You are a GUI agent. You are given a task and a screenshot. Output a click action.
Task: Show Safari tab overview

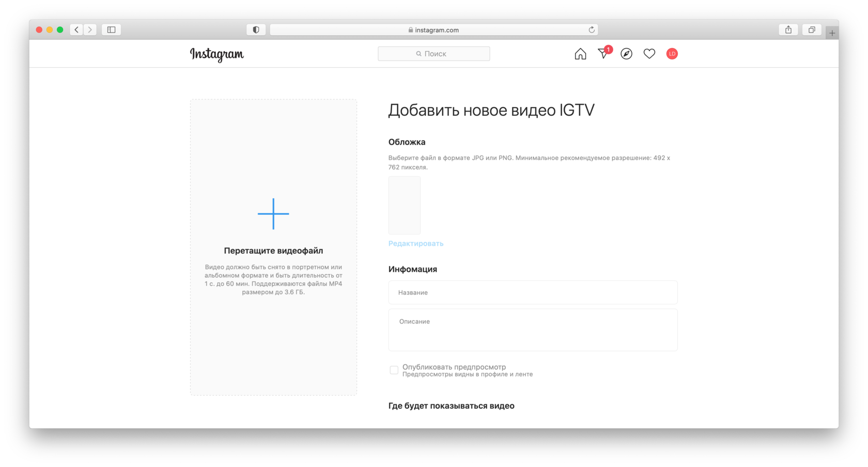(x=812, y=30)
